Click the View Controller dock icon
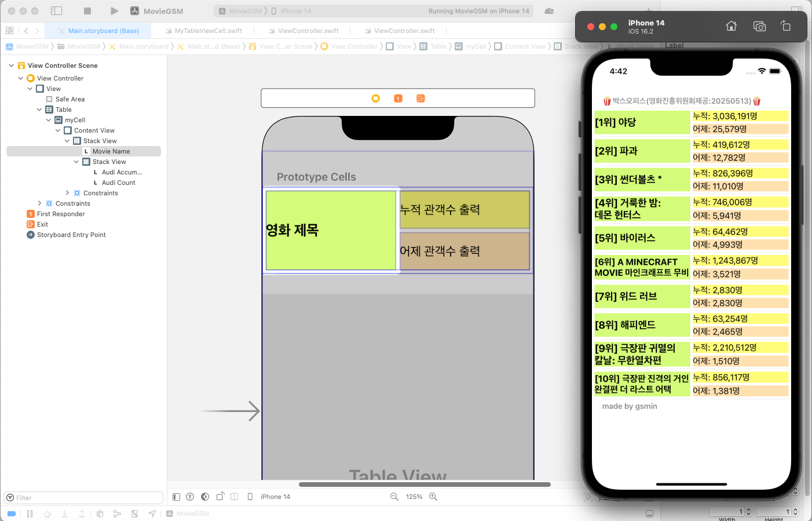 pyautogui.click(x=376, y=99)
